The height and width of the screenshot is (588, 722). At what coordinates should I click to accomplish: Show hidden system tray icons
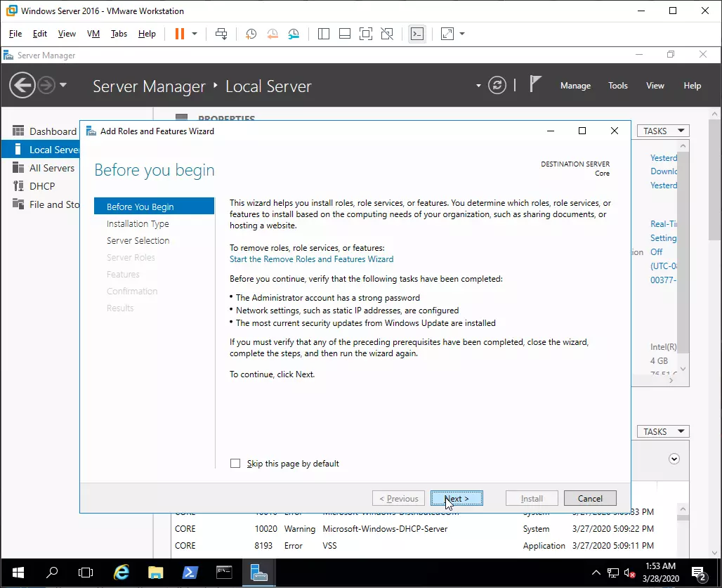click(x=596, y=573)
